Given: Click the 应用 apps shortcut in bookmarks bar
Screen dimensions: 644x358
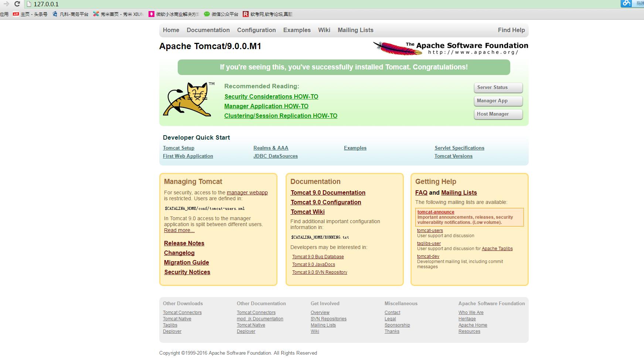Looking at the screenshot, I should pyautogui.click(x=4, y=14).
